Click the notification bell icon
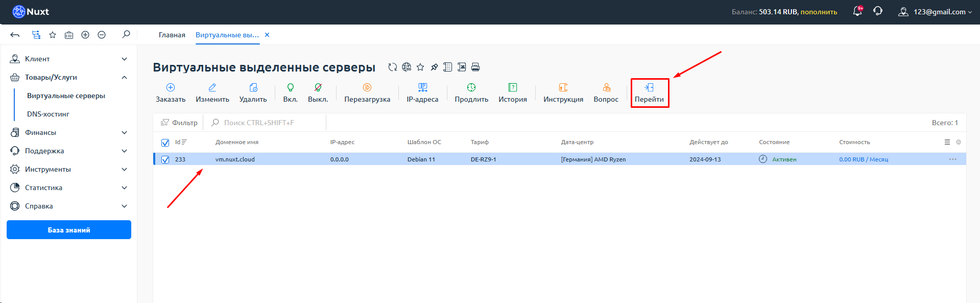 click(x=857, y=11)
